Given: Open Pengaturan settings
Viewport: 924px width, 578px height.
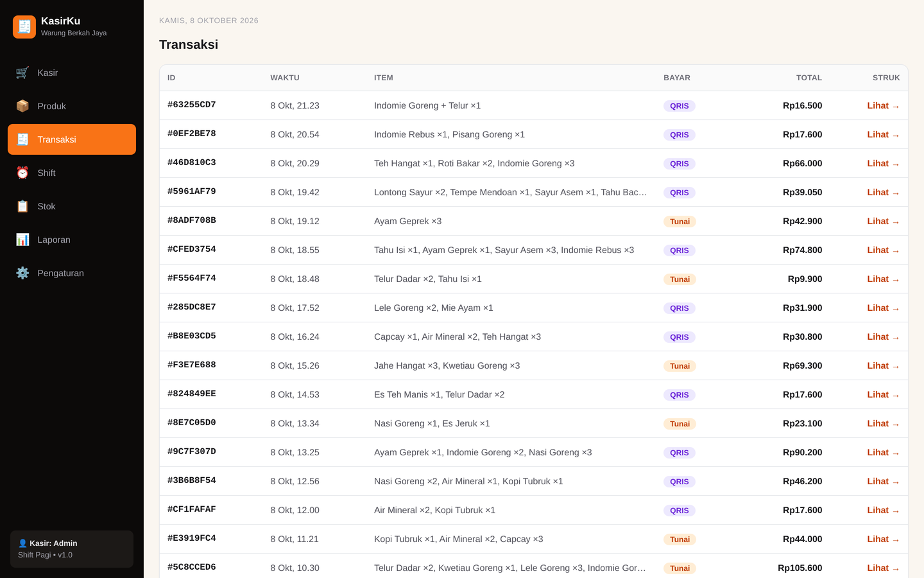Looking at the screenshot, I should tap(72, 273).
